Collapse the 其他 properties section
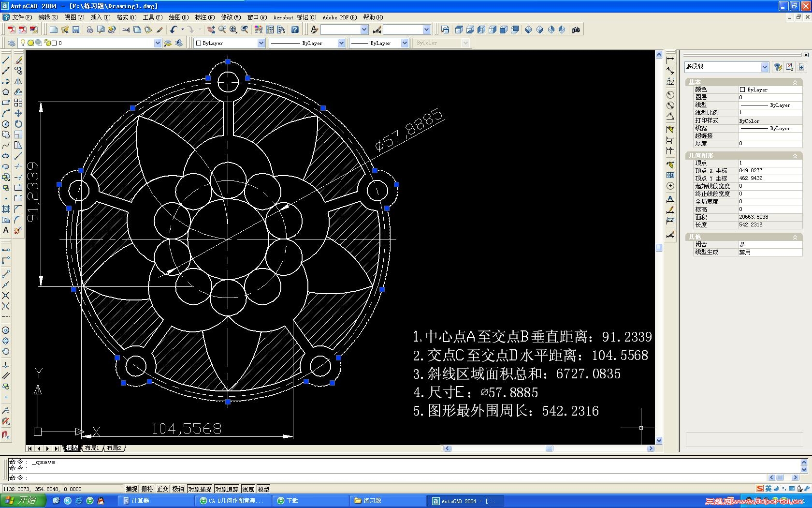The height and width of the screenshot is (508, 812). [x=795, y=237]
